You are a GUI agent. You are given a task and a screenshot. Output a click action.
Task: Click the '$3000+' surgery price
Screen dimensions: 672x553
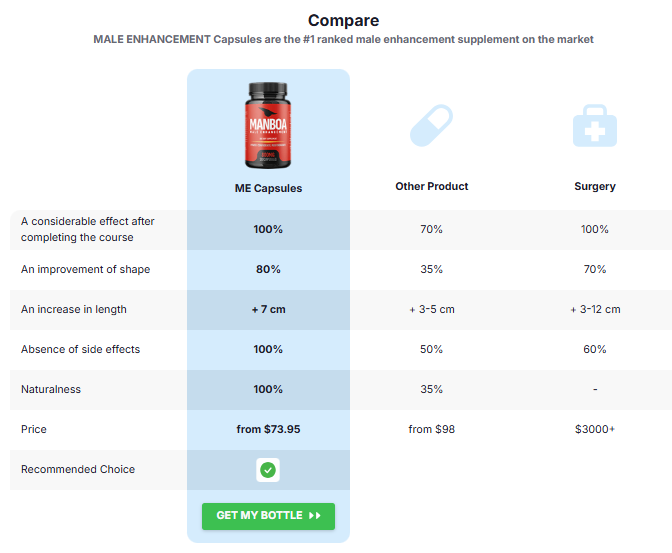[595, 429]
